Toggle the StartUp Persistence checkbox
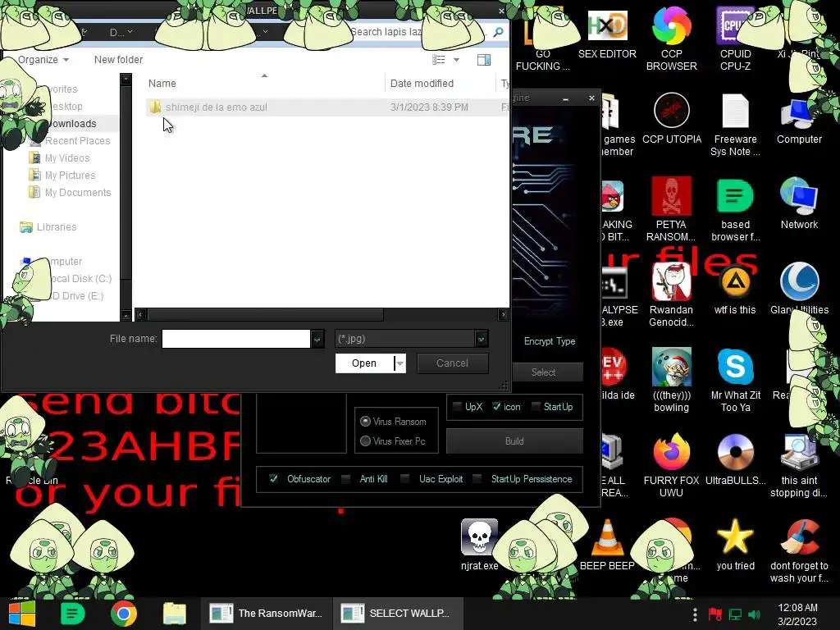Screen dimensions: 840x630 477,478
